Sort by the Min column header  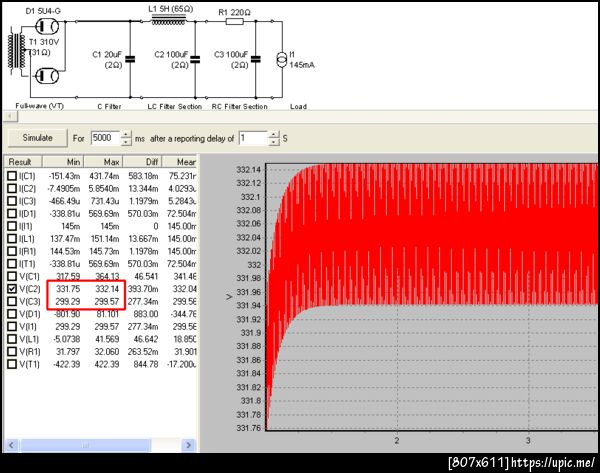63,162
